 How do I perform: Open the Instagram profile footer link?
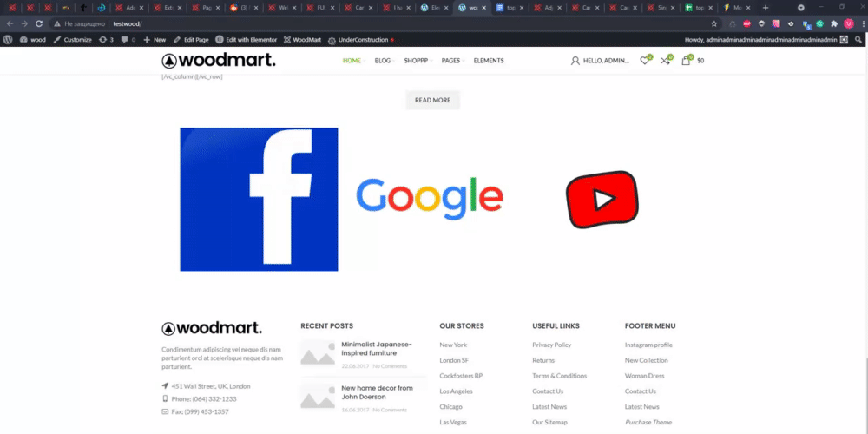pyautogui.click(x=648, y=345)
